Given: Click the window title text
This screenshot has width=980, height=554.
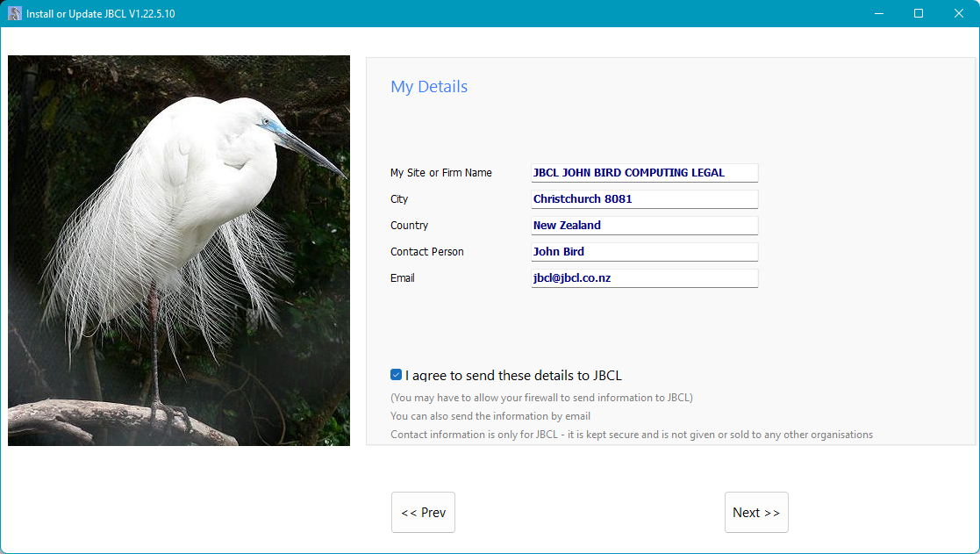Looking at the screenshot, I should [101, 13].
